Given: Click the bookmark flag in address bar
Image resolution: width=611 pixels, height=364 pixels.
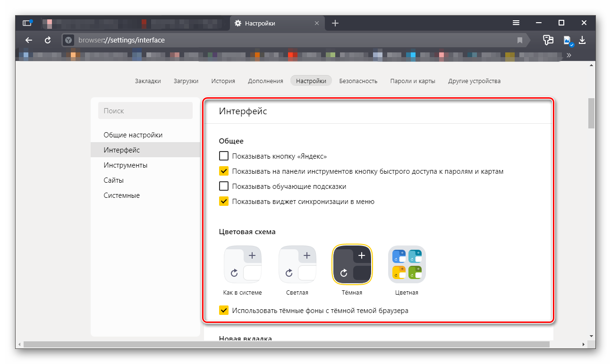Looking at the screenshot, I should tap(520, 41).
